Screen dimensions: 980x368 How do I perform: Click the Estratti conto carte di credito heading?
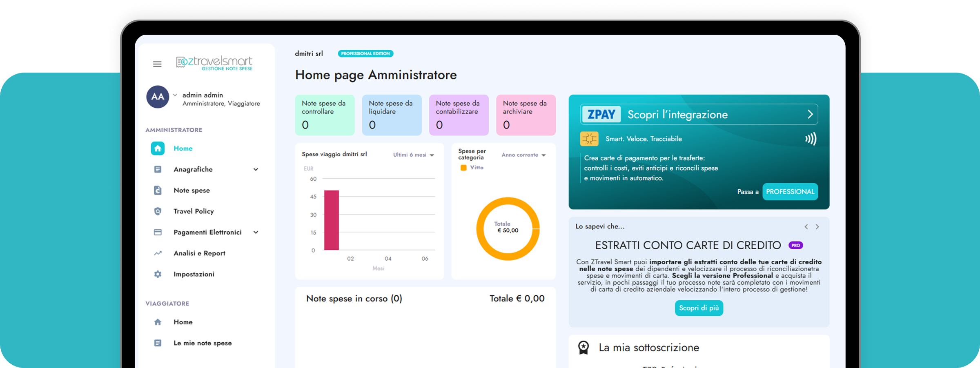688,245
